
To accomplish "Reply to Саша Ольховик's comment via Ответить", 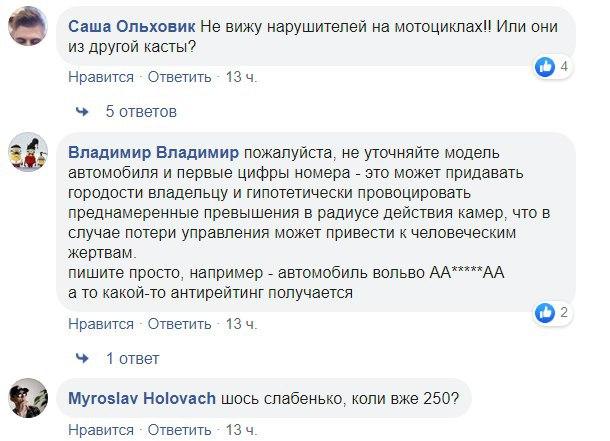I will pos(180,77).
